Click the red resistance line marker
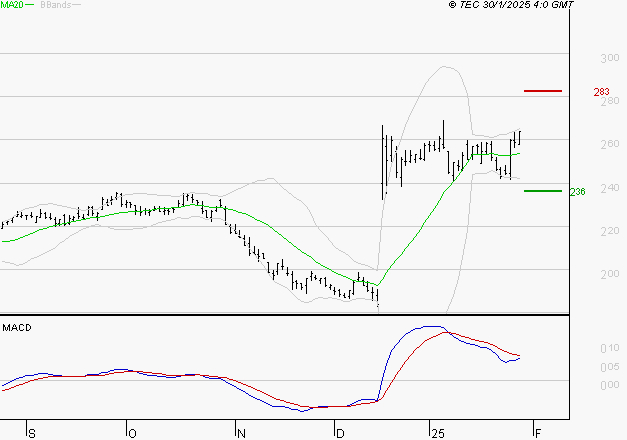Viewport: 627px width, 440px height. tap(543, 91)
